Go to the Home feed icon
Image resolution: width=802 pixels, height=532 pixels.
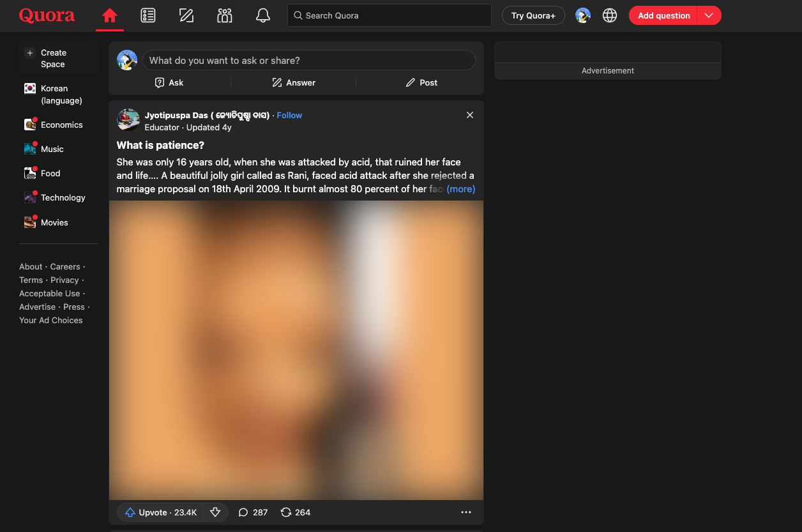coord(110,15)
